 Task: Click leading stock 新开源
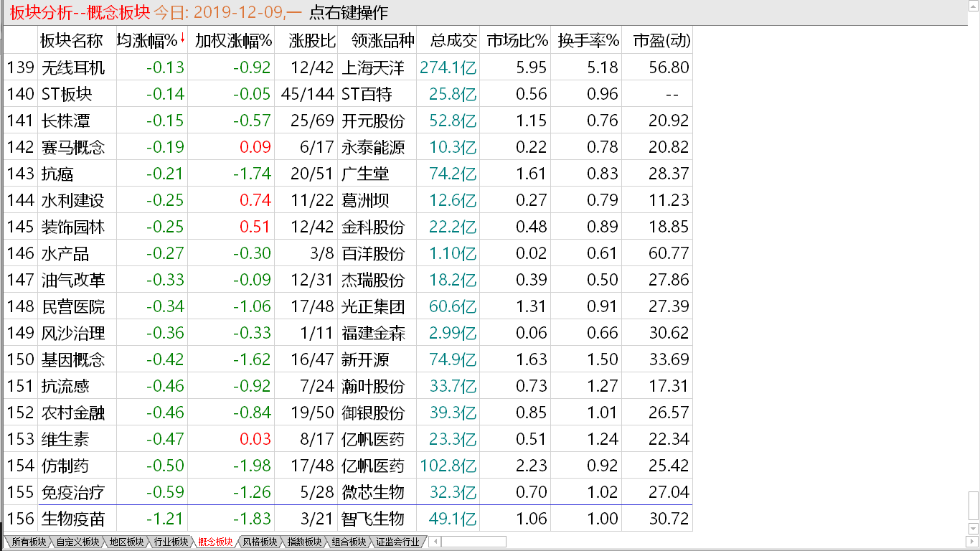[x=366, y=359]
